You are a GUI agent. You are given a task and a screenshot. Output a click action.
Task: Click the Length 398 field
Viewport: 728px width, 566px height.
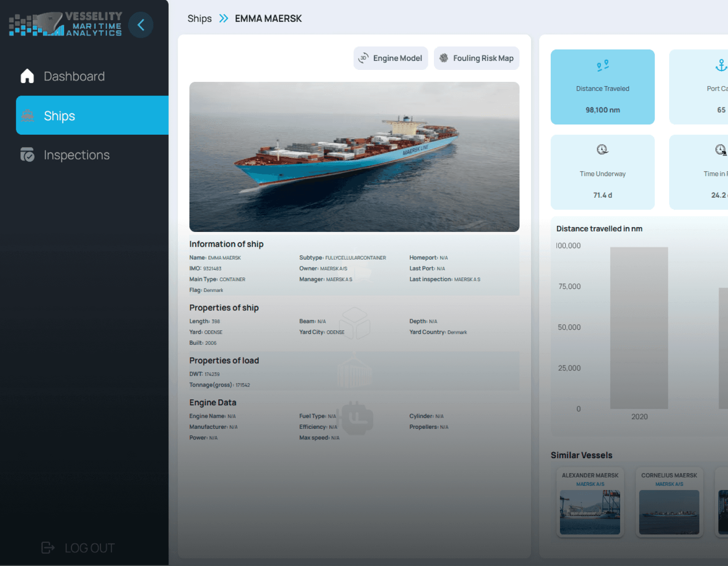(205, 321)
